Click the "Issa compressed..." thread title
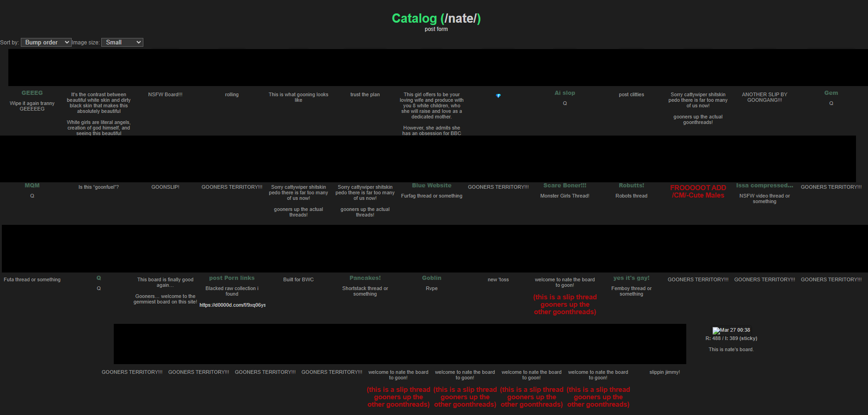Viewport: 868px width, 415px height. click(x=764, y=186)
